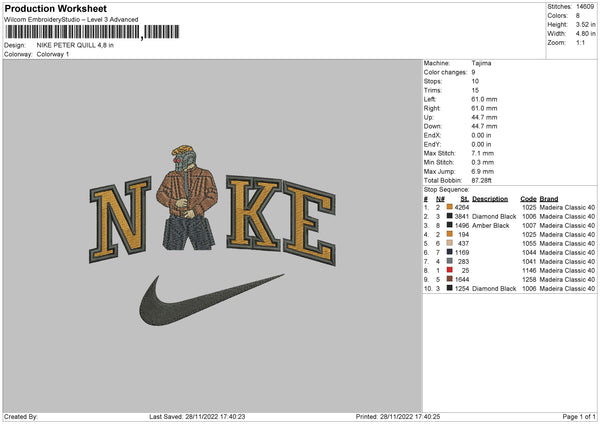Click thread code '1258'

529,279
